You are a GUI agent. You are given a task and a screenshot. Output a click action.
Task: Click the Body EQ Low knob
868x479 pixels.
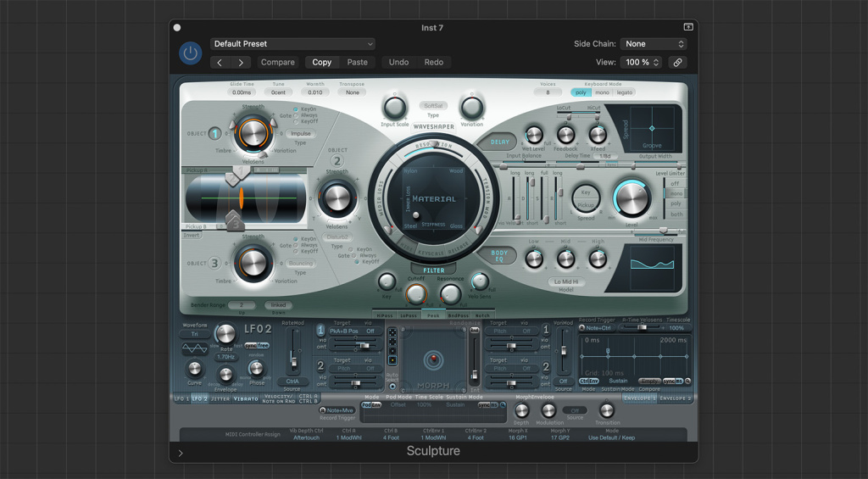pos(534,259)
